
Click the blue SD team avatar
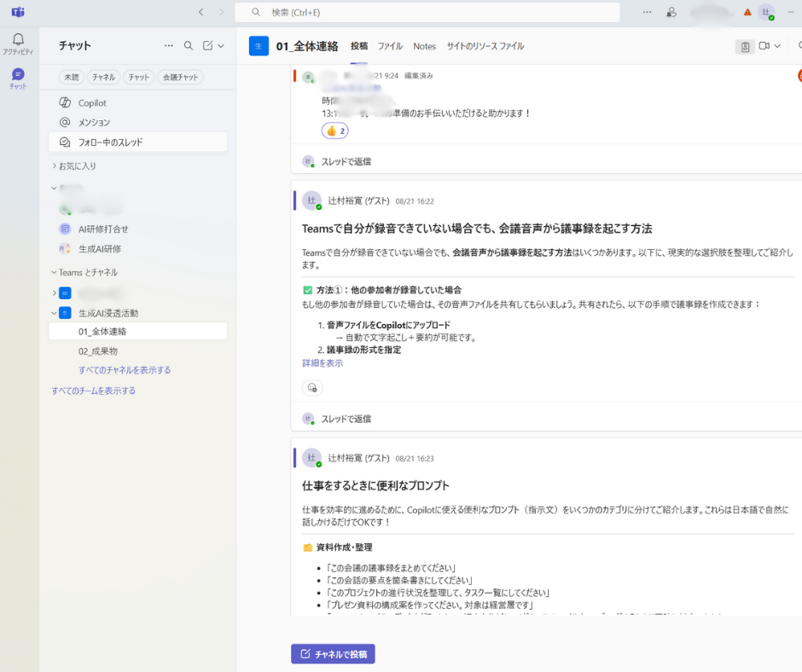coord(65,293)
